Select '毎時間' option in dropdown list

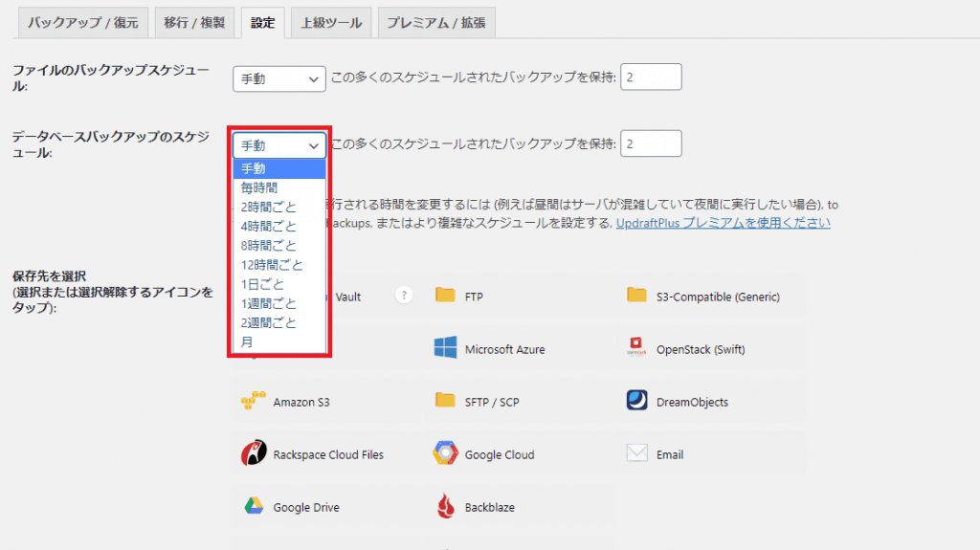coord(259,187)
